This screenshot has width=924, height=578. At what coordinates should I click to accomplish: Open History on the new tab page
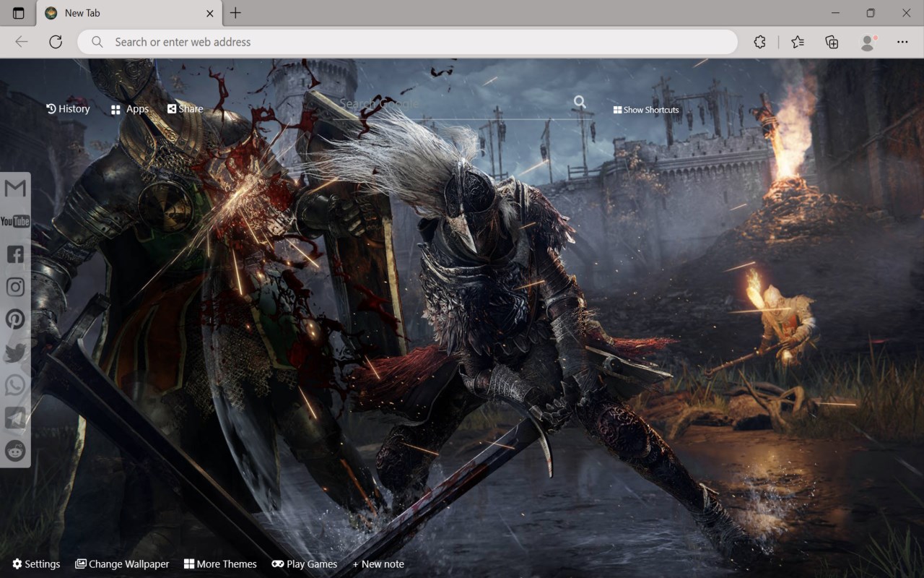point(68,108)
